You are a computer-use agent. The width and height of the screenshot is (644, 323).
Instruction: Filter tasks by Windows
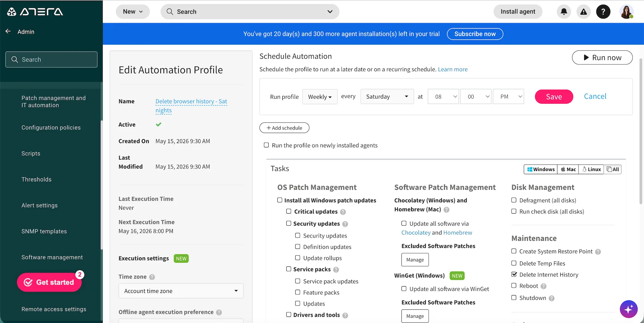[541, 169]
